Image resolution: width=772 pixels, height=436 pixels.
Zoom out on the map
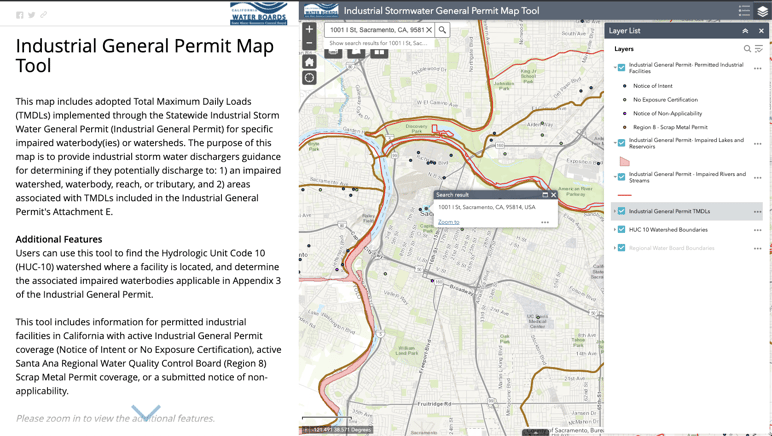[x=309, y=43]
